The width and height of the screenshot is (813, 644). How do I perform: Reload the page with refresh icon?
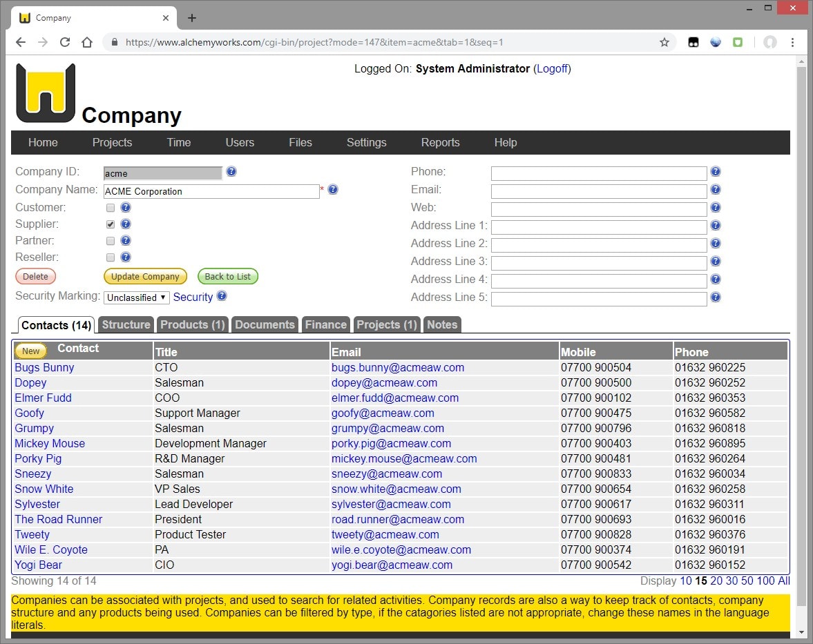pos(65,43)
